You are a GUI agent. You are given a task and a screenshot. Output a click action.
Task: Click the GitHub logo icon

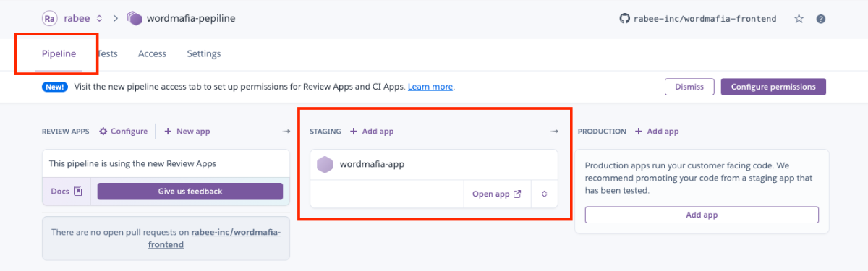(x=624, y=18)
